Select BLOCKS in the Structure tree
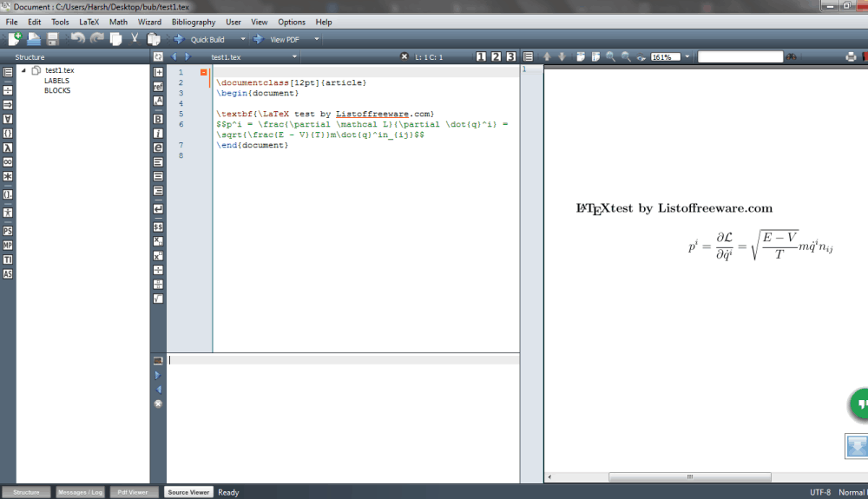868x499 pixels. click(57, 91)
